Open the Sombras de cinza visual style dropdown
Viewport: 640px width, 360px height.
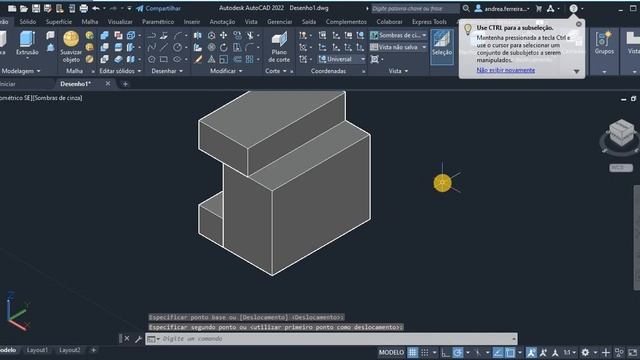[398, 36]
